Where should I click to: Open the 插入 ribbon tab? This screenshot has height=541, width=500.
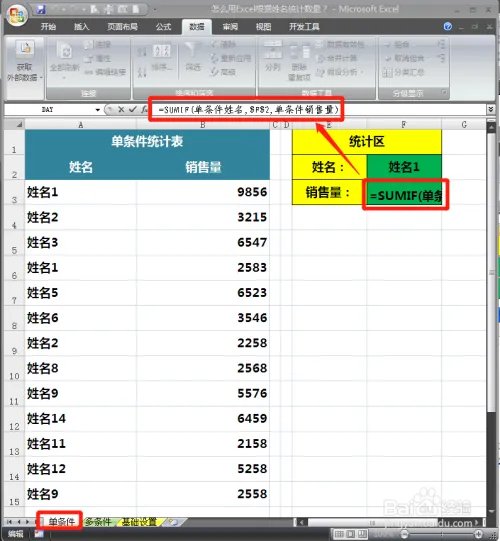tap(81, 27)
